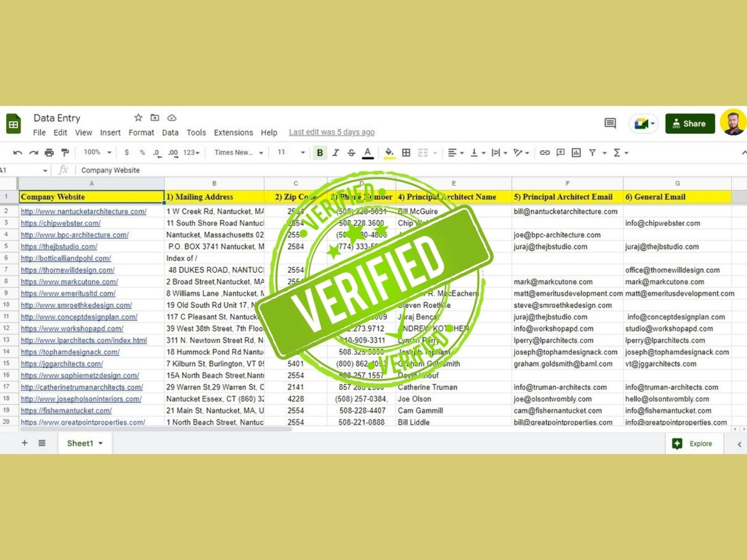
Task: Open the zoom level dropdown
Action: 98,153
